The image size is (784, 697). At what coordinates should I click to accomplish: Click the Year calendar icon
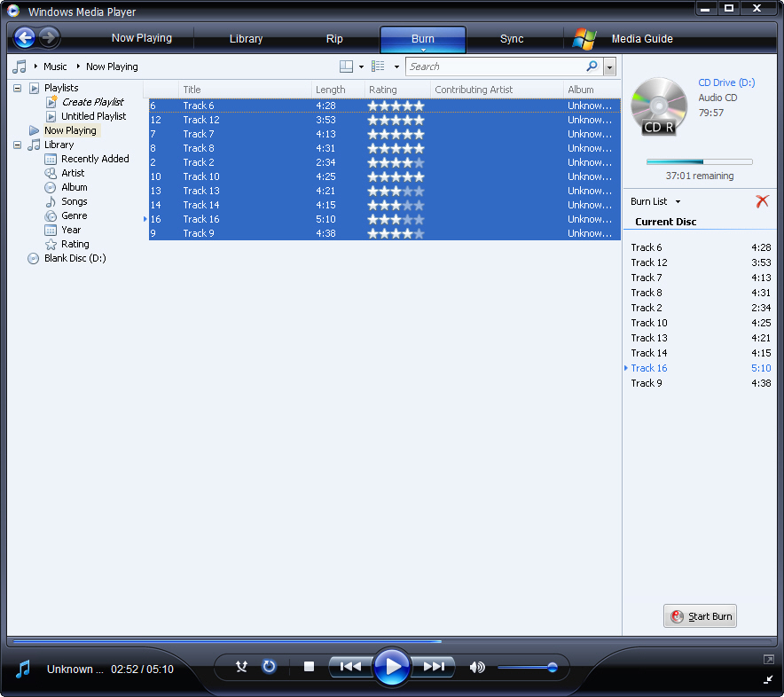[x=51, y=230]
